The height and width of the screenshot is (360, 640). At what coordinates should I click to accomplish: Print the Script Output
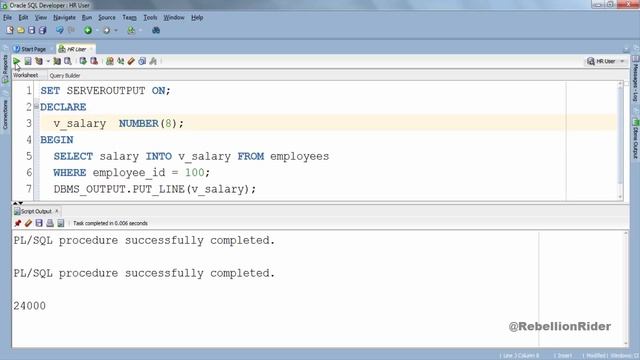50,223
